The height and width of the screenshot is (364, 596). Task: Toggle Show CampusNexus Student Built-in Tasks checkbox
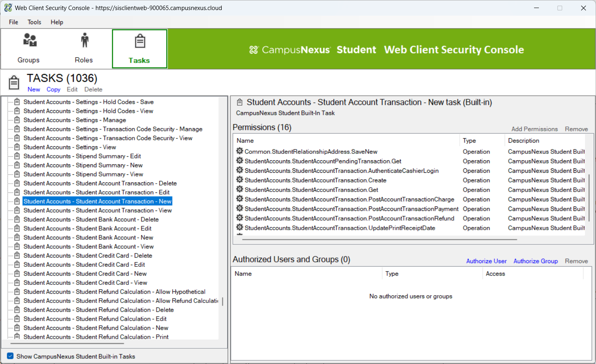click(10, 356)
